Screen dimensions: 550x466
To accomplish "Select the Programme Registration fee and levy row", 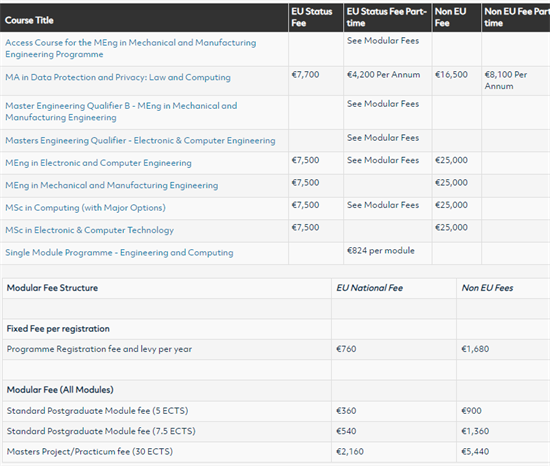I will pos(276,349).
